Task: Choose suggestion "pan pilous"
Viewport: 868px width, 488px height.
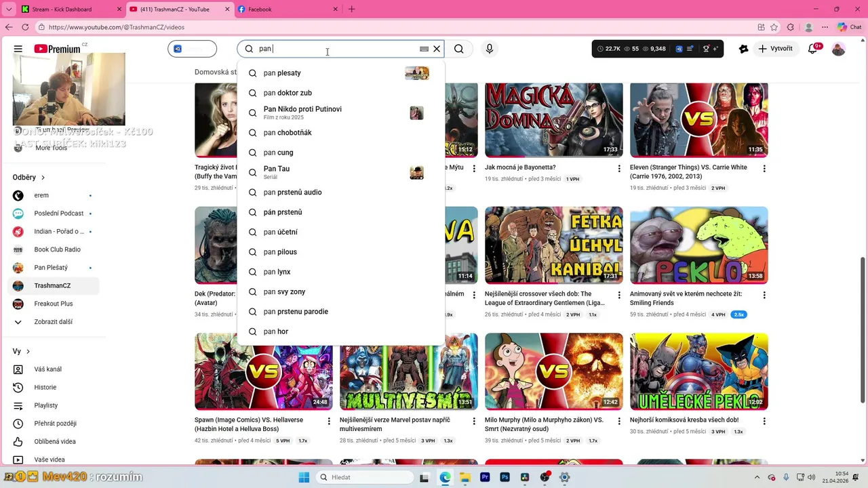Action: [340, 252]
